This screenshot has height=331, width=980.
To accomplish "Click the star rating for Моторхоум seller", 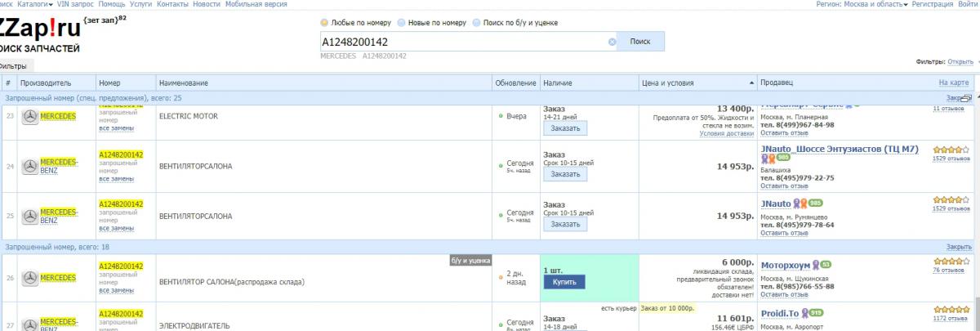I will point(951,261).
